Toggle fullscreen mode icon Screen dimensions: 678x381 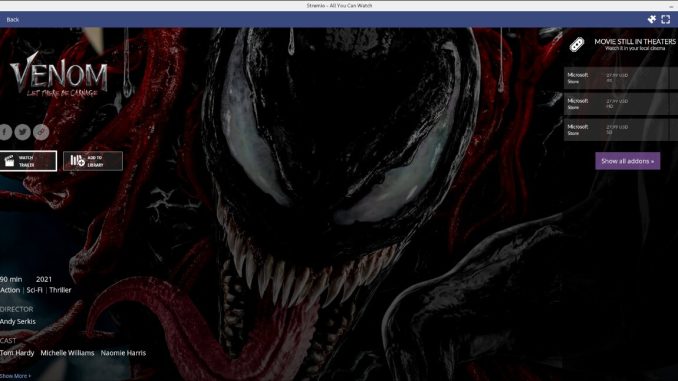[665, 19]
